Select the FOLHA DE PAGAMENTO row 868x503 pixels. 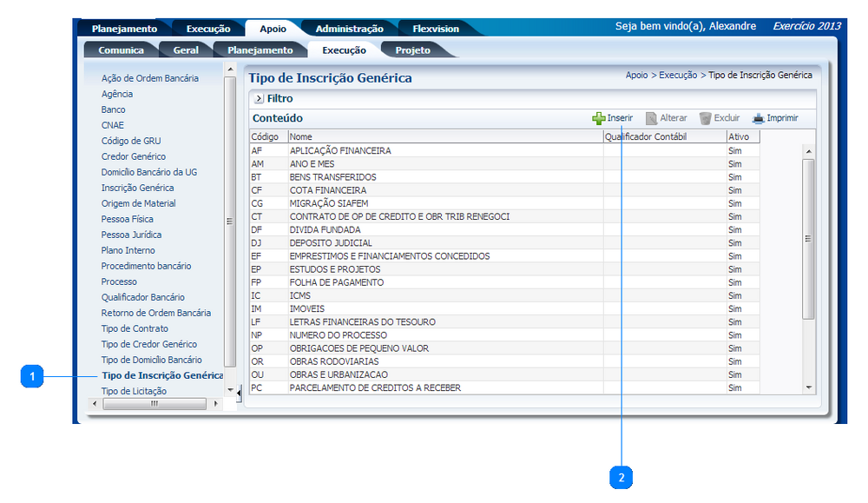tap(336, 282)
